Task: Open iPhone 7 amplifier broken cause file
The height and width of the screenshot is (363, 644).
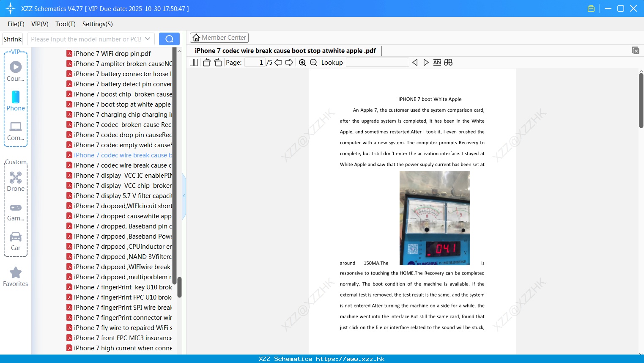Action: (118, 63)
